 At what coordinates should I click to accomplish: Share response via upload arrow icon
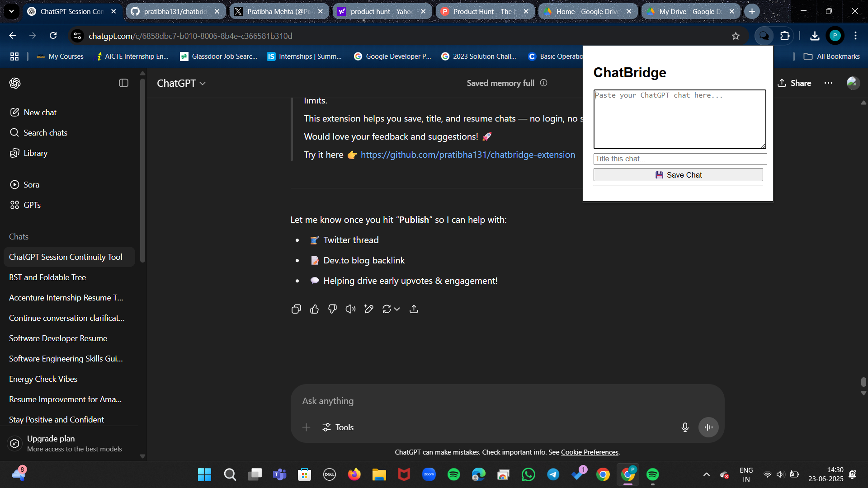[414, 309]
